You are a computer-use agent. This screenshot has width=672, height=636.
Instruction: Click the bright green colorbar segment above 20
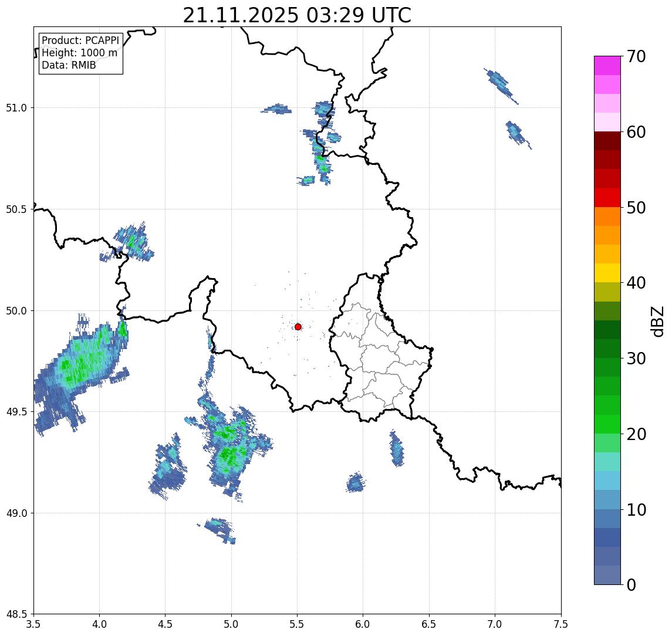point(607,424)
